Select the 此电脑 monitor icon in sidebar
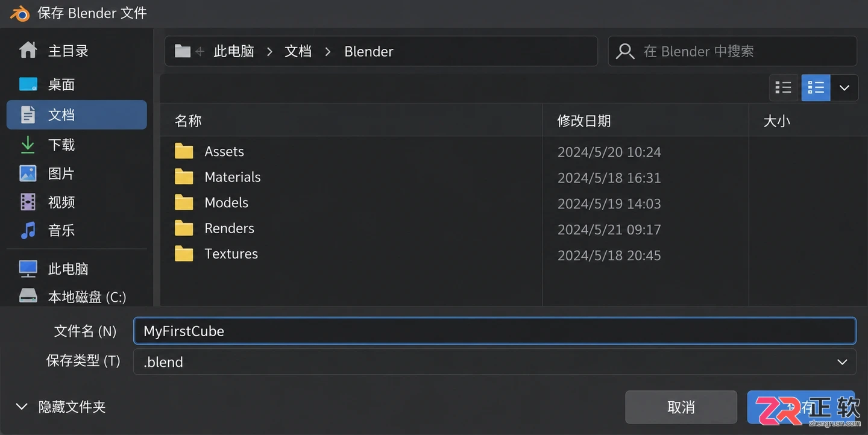The image size is (868, 435). [28, 269]
